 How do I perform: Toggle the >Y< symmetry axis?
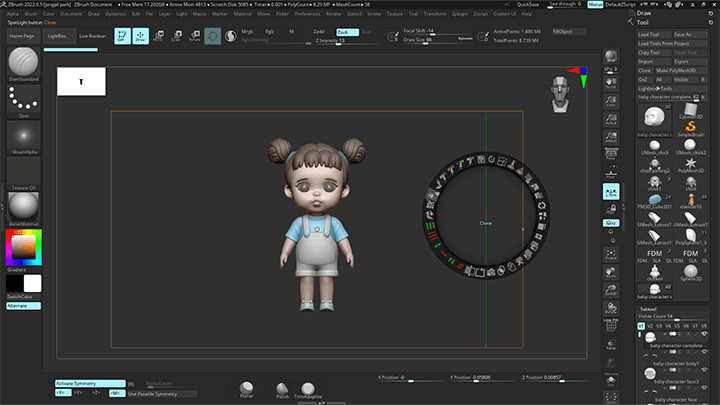[79, 393]
